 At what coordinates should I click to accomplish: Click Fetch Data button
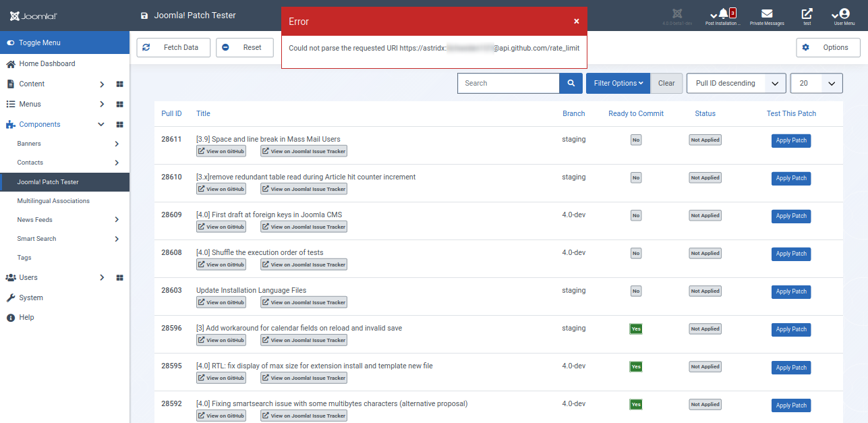pos(173,48)
